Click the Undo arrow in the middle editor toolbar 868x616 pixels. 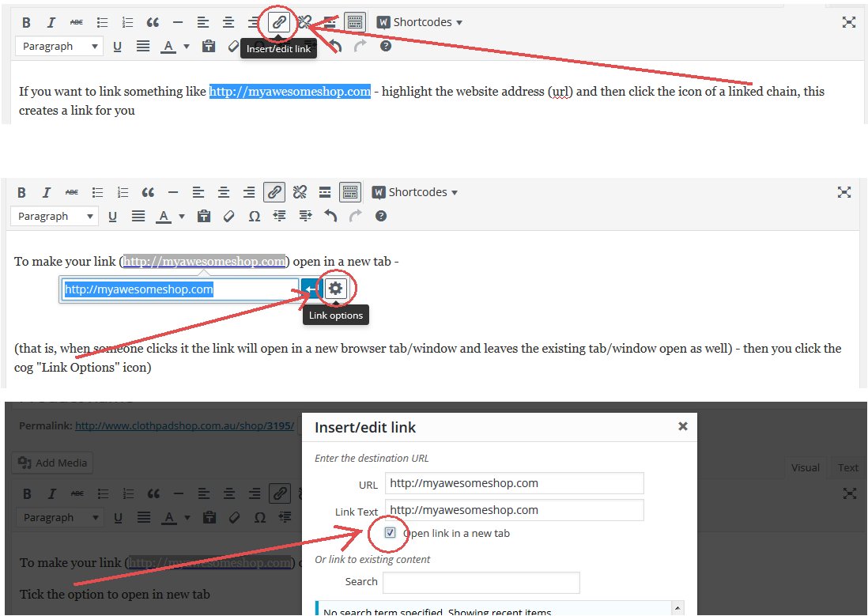click(331, 216)
